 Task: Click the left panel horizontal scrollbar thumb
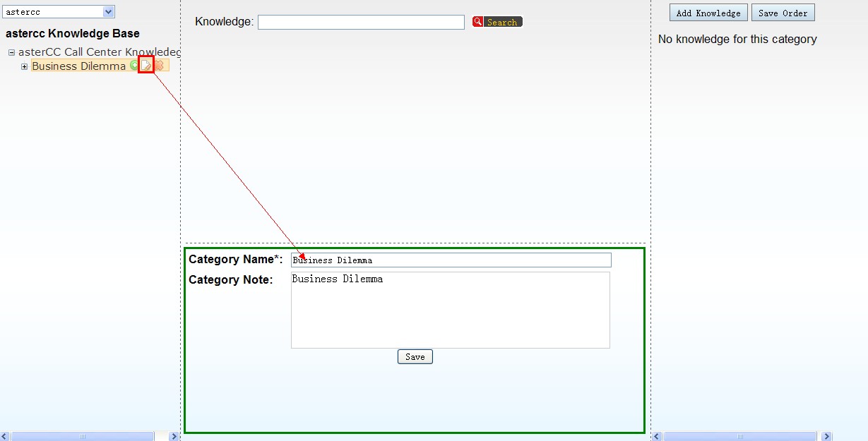click(x=83, y=437)
